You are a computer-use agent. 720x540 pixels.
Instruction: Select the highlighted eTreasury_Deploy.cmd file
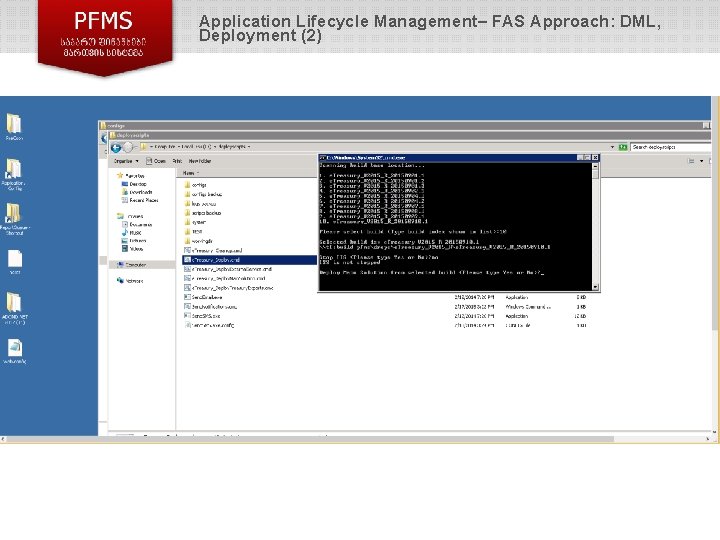click(x=249, y=260)
